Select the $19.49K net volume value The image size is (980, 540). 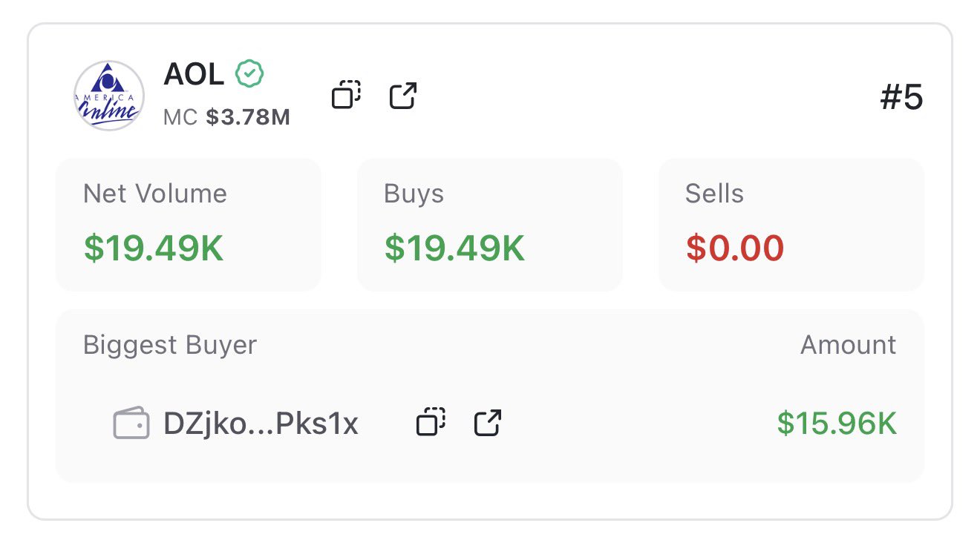point(154,248)
